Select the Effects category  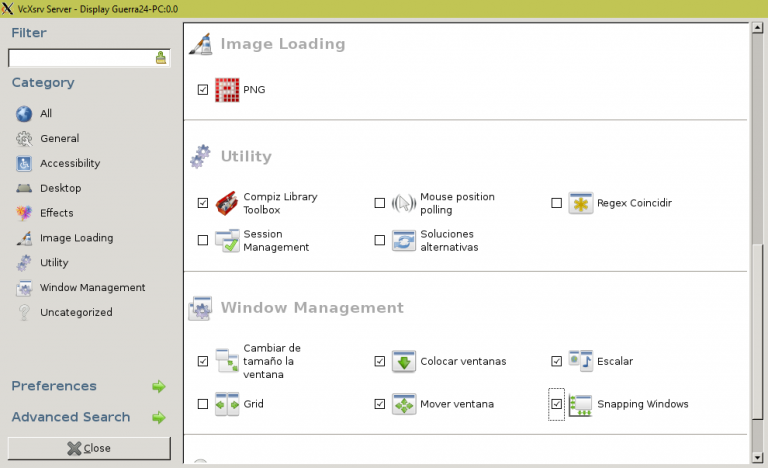pos(56,213)
